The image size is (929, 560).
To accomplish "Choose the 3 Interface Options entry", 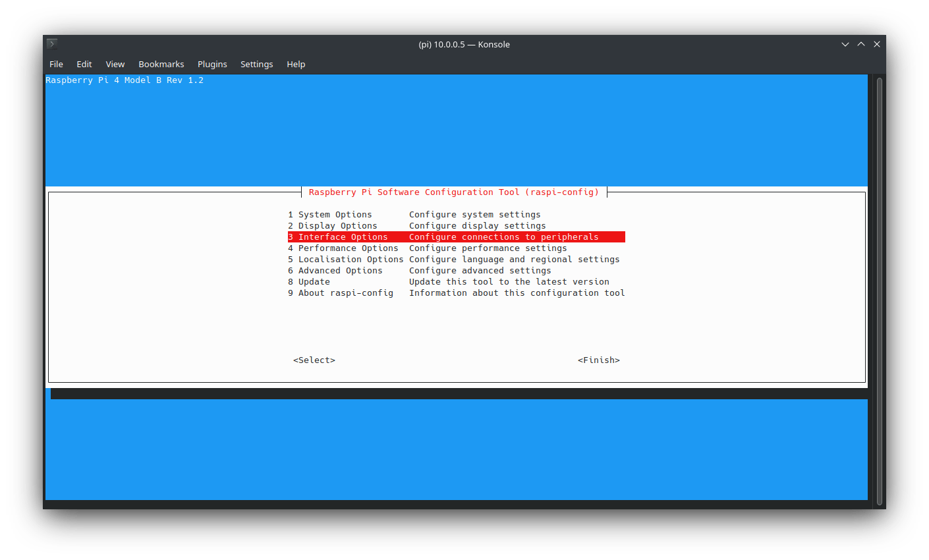I will click(456, 237).
